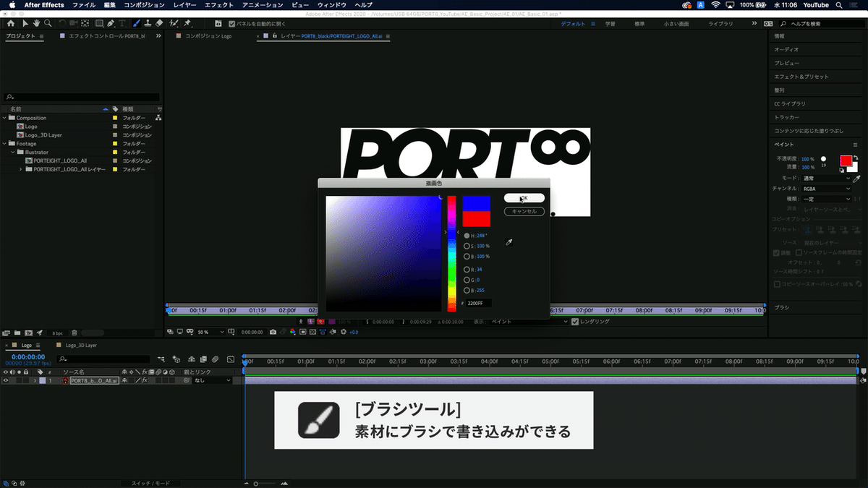Open the graph editor icon in timeline

tap(230, 359)
